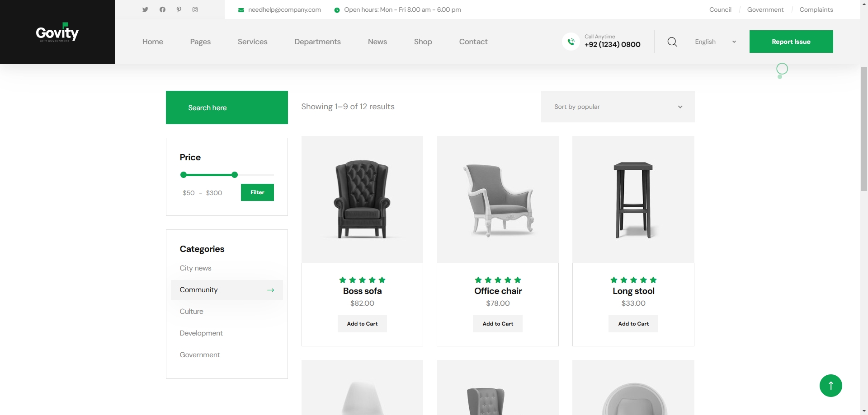Viewport: 868px width, 415px height.
Task: Open the English language dropdown
Action: pyautogui.click(x=716, y=42)
